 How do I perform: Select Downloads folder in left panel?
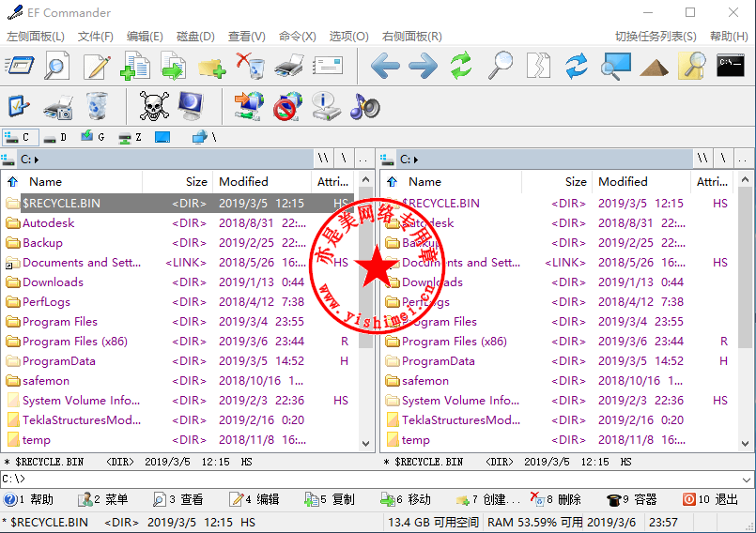[53, 282]
